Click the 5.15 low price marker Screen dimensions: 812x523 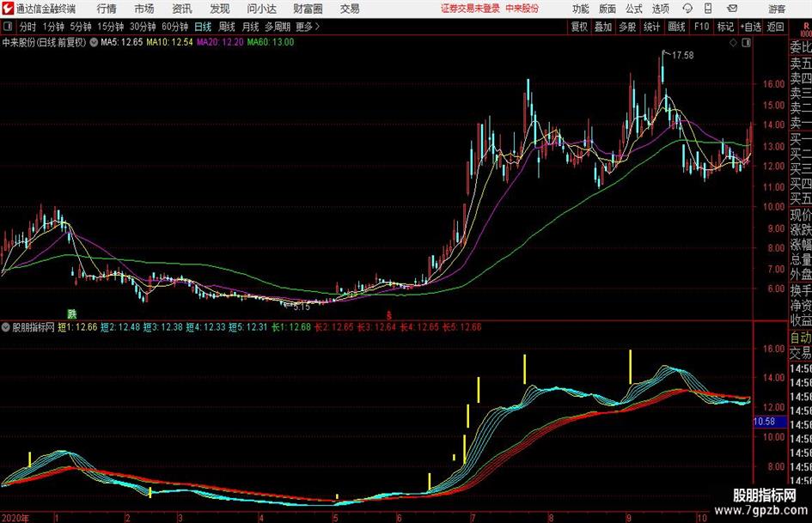(x=302, y=307)
